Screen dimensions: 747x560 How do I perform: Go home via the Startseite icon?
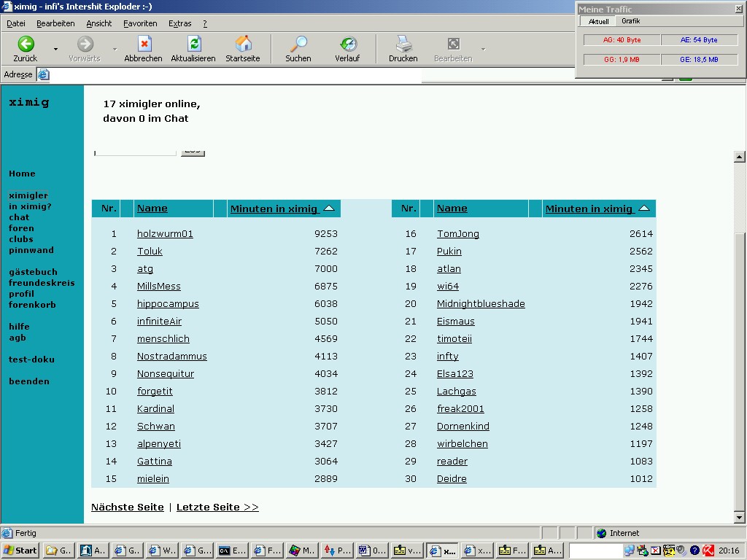[x=243, y=44]
